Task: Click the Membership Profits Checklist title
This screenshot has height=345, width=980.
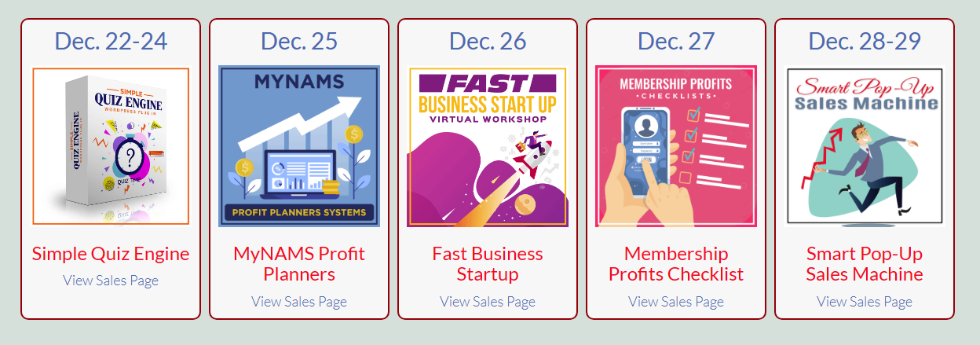Action: click(x=676, y=264)
